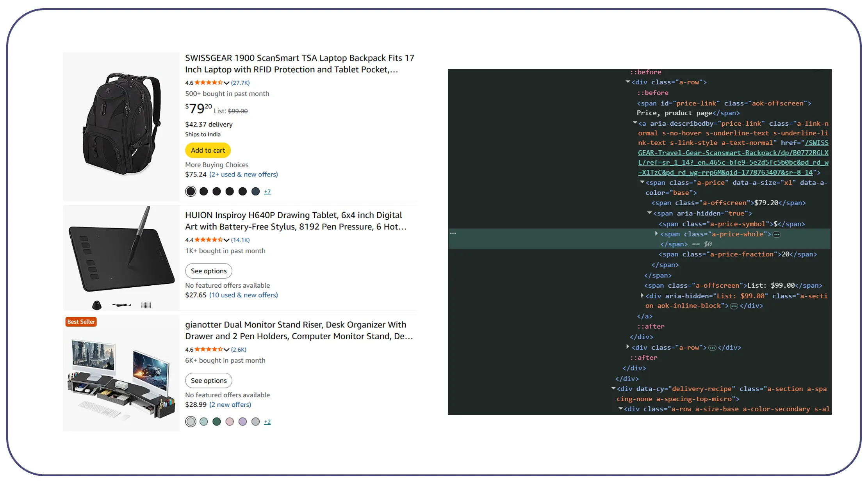Image resolution: width=868 pixels, height=484 pixels.
Task: Collapse the span aria-hidden="true" node
Action: pyautogui.click(x=649, y=213)
